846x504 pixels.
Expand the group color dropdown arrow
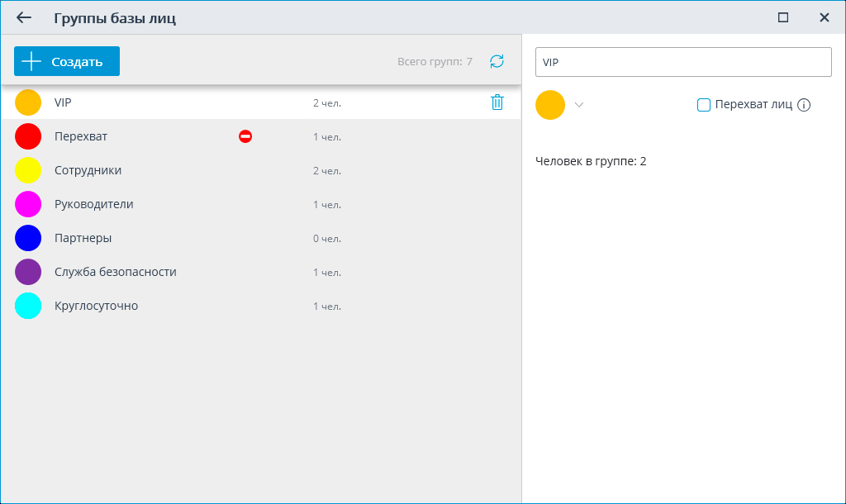click(x=579, y=105)
